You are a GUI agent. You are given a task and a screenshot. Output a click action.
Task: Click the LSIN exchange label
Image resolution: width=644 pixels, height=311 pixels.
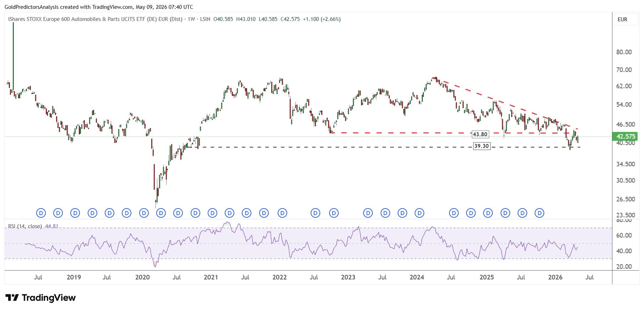click(205, 19)
